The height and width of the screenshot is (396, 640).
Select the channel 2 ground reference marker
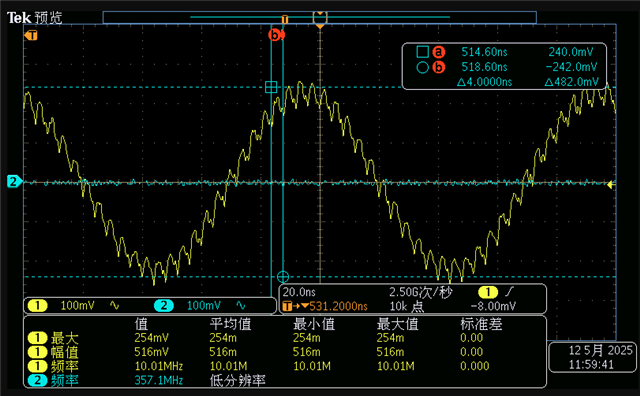click(x=14, y=181)
